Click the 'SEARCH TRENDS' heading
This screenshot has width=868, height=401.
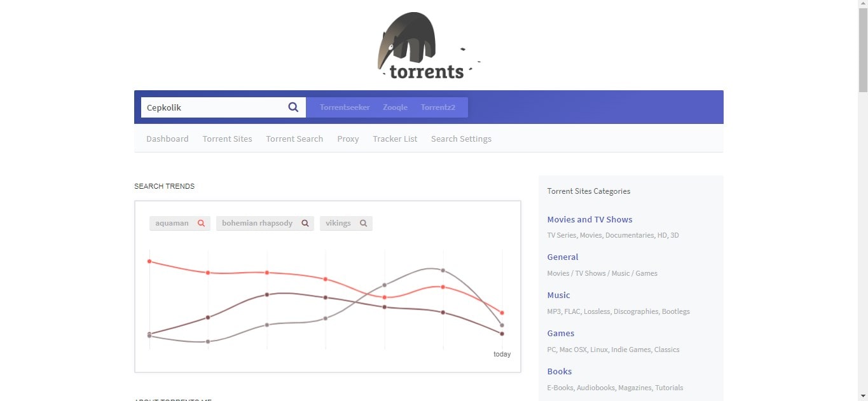point(164,186)
